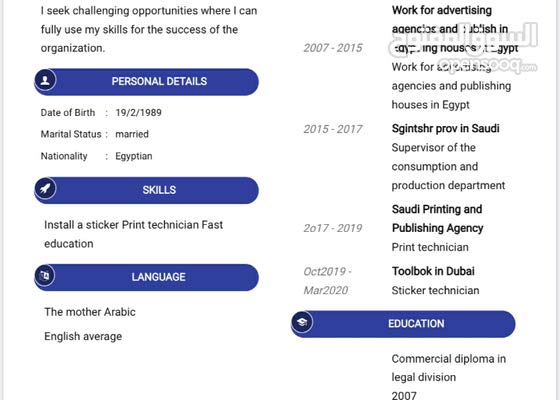
Task: Click the Toolbok in Dubai job title
Action: pyautogui.click(x=433, y=271)
